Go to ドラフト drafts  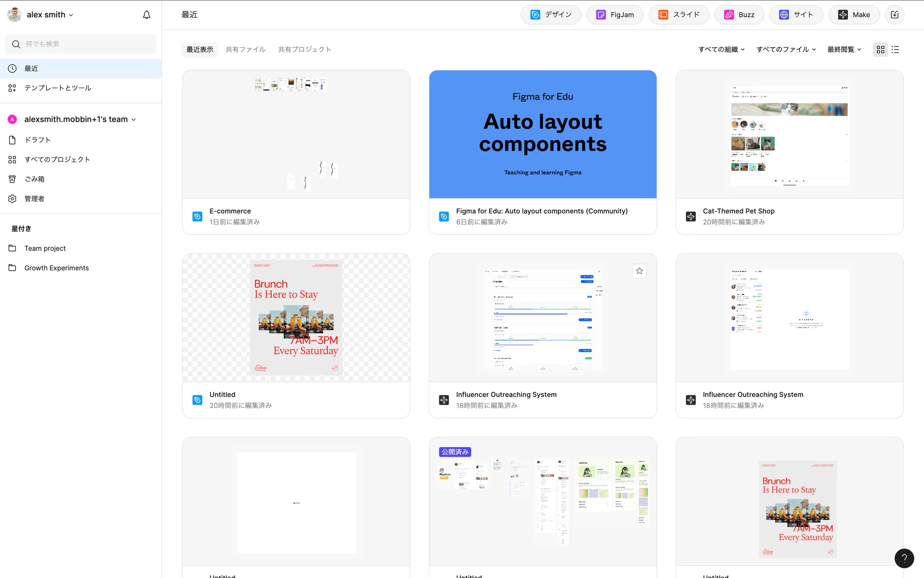[x=38, y=140]
